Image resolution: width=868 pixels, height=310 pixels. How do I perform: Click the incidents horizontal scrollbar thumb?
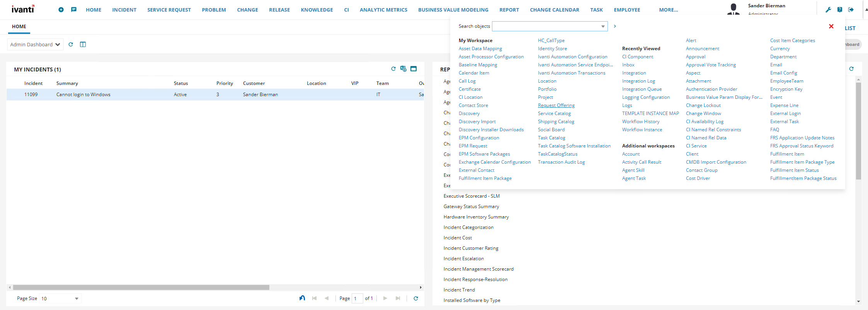141,287
